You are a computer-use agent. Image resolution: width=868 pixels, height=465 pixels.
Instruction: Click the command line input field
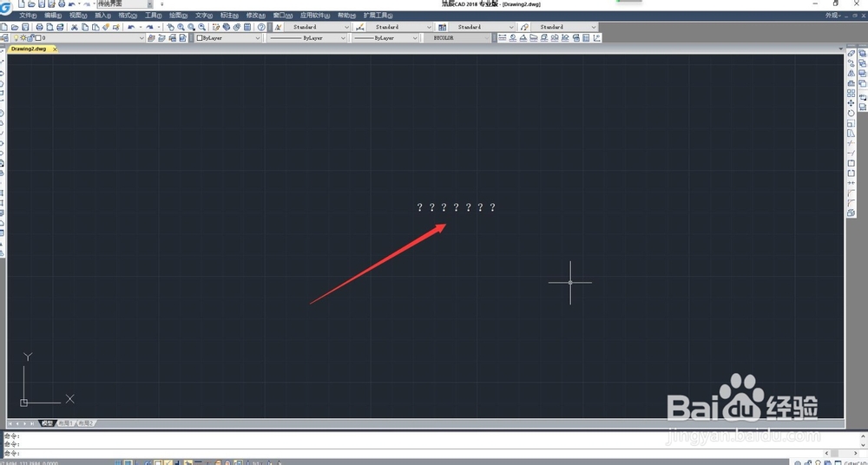(413, 454)
